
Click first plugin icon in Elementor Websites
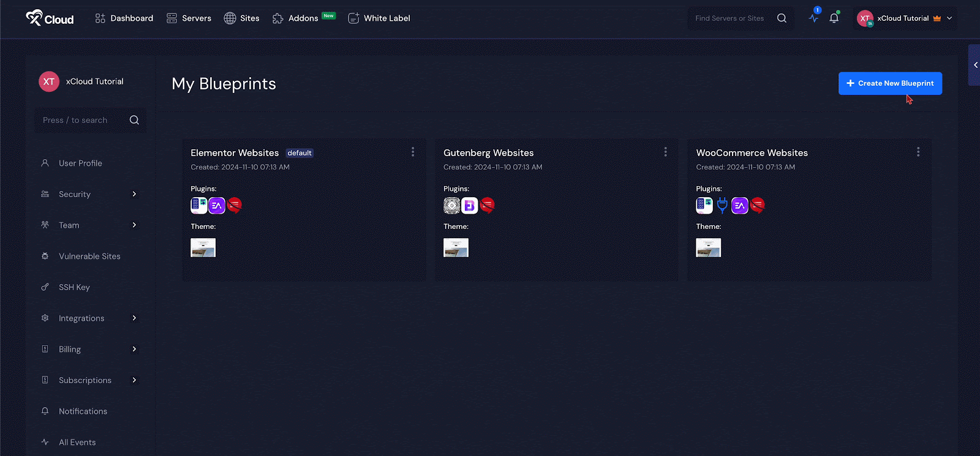point(198,206)
